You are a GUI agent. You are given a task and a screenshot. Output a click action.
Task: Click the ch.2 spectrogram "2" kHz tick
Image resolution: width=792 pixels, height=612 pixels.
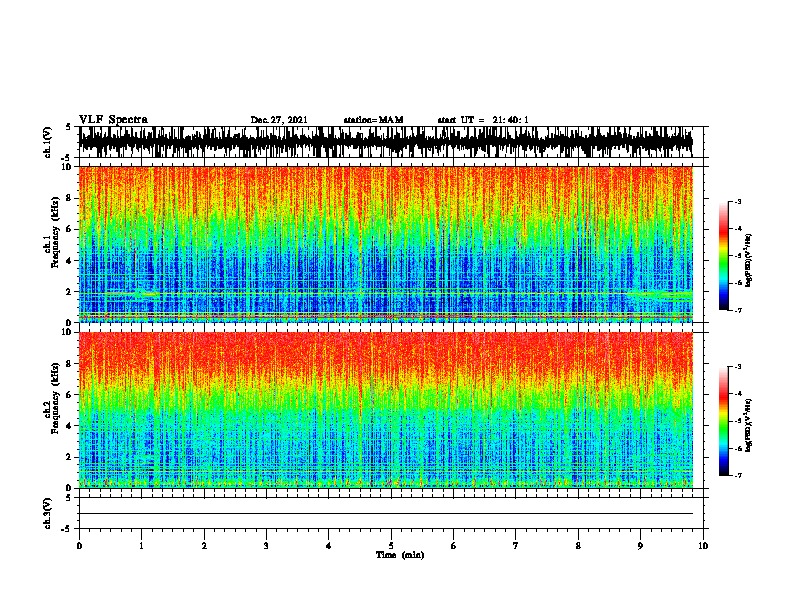coord(70,457)
